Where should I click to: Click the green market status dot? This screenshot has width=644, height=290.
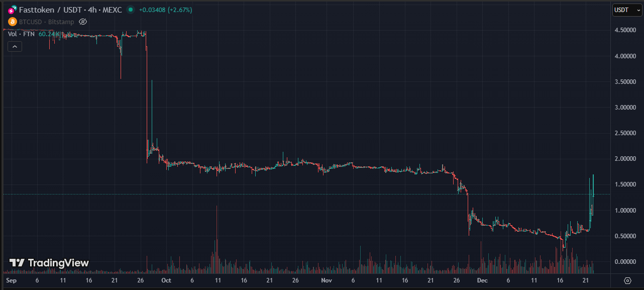[131, 10]
